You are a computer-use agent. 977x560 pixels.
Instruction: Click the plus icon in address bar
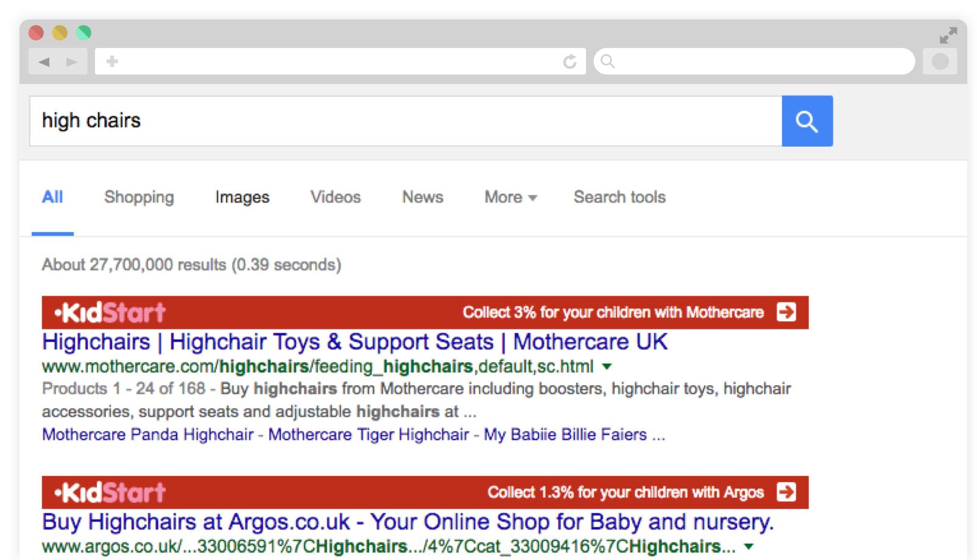point(112,61)
